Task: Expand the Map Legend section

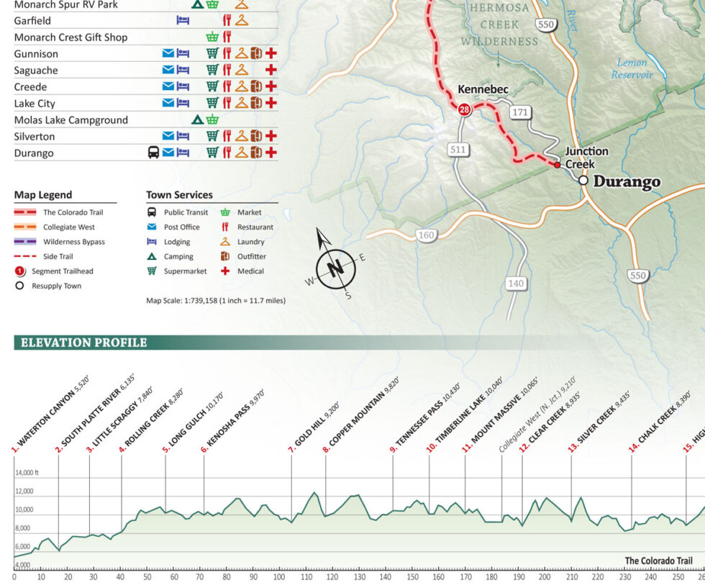Action: coord(45,194)
